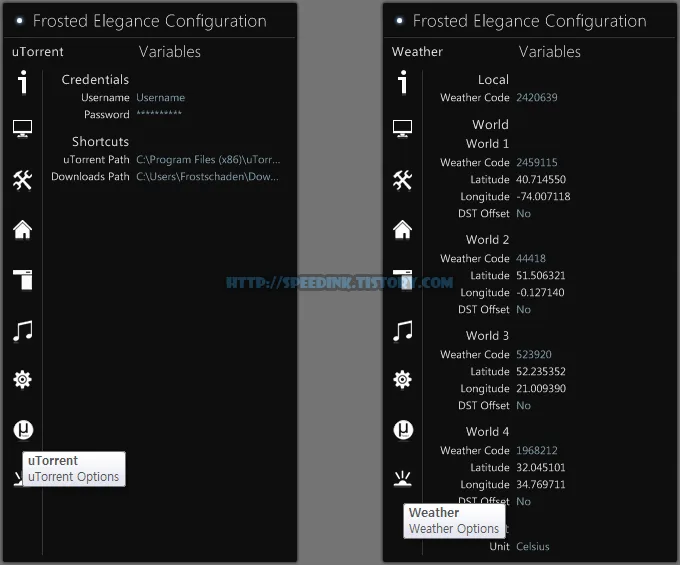Select the gear icon in Weather window
Screen dimensions: 680x565
click(x=402, y=380)
